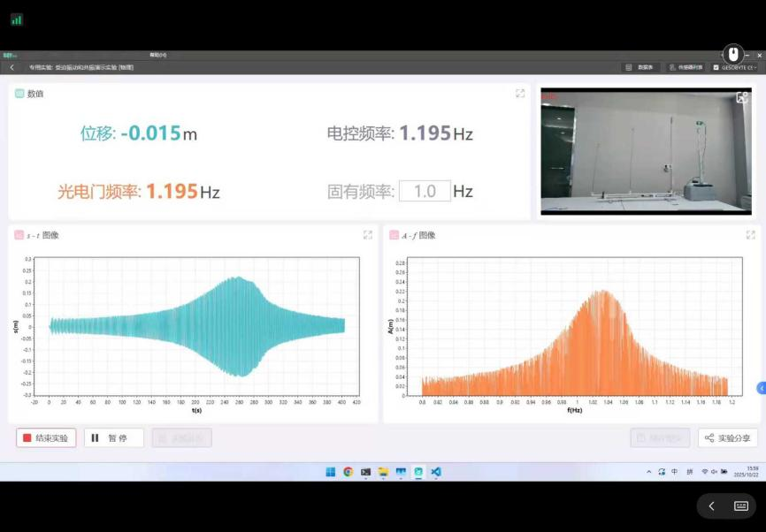Open the on-screen keyboard button
This screenshot has width=766, height=532.
click(x=741, y=506)
